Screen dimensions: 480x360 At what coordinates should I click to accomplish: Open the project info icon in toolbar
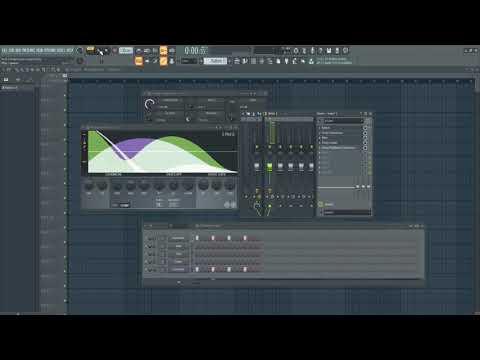pos(345,51)
